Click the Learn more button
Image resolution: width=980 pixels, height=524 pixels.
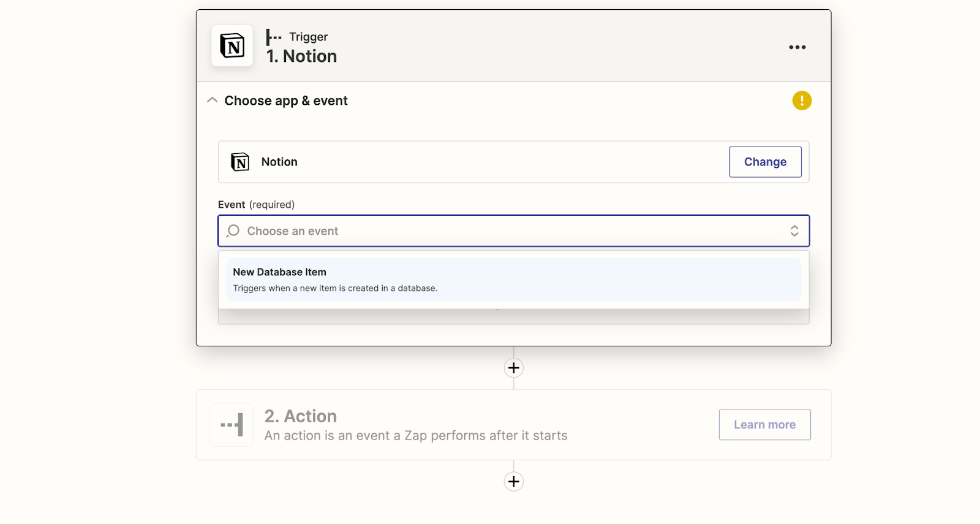(x=764, y=425)
